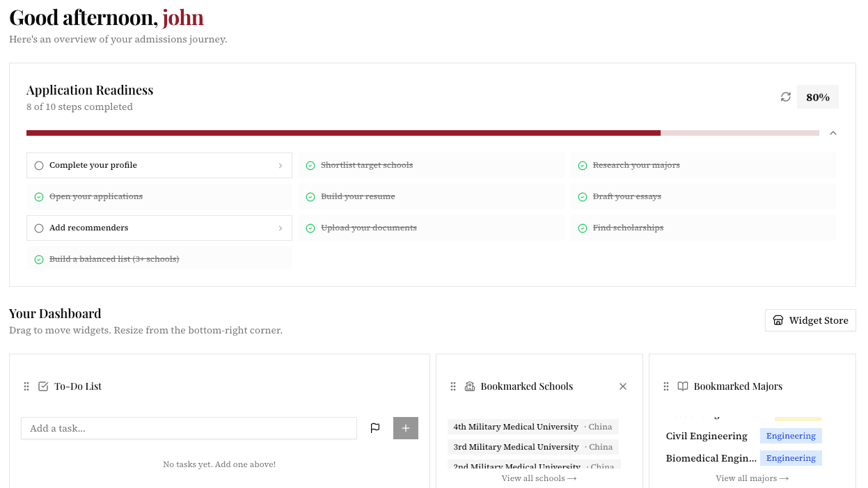Click the flag priority icon
The height and width of the screenshot is (488, 868).
(x=375, y=428)
